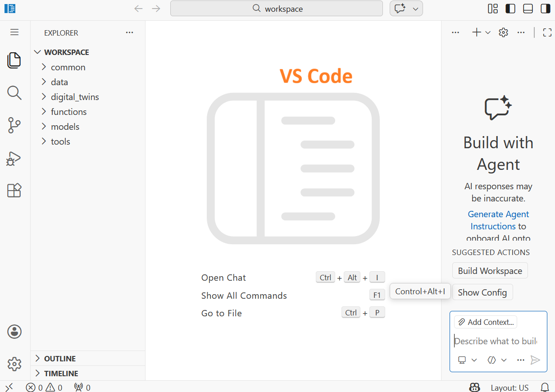Viewport: 555px width, 392px height.
Task: Open new chat dropdown chevron
Action: coord(488,32)
